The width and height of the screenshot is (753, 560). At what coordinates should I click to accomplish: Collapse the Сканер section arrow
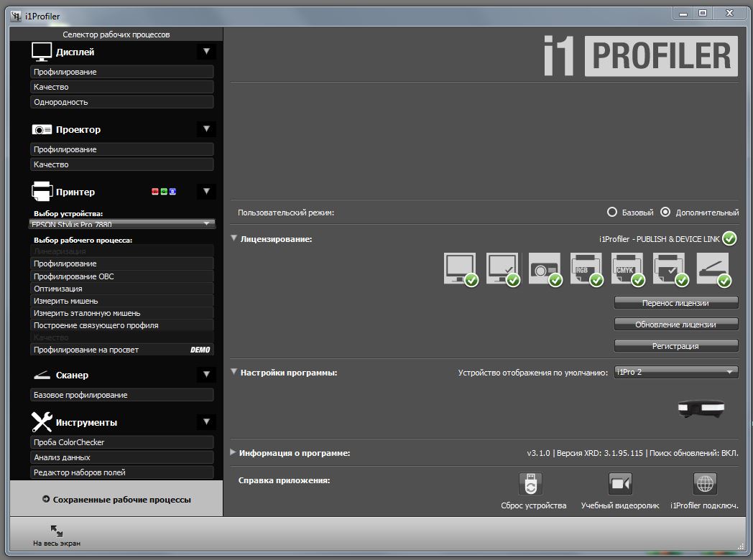tap(206, 374)
